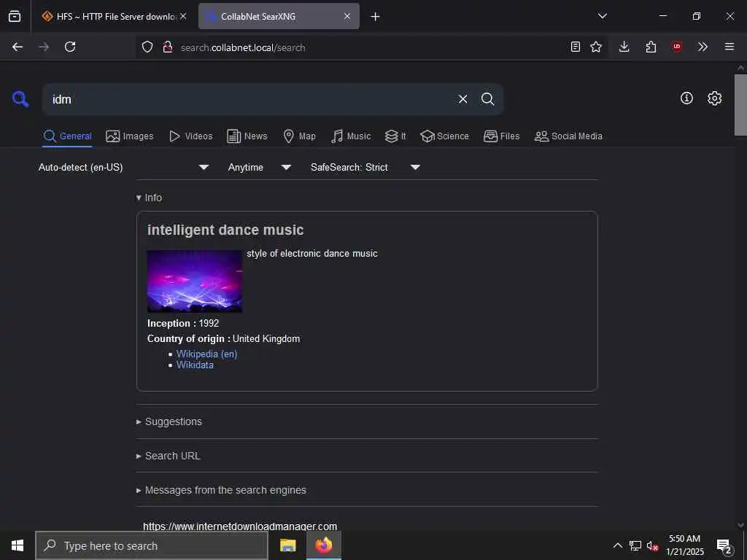Open the Wikidata link
The width and height of the screenshot is (747, 560).
pyautogui.click(x=195, y=365)
